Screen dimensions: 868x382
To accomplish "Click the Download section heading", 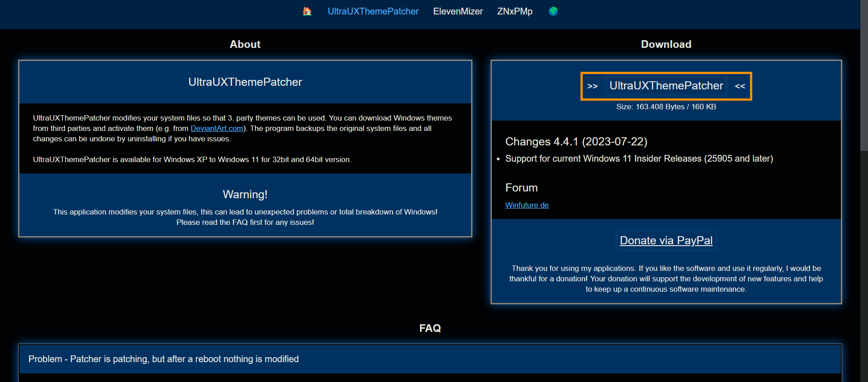I will [666, 44].
